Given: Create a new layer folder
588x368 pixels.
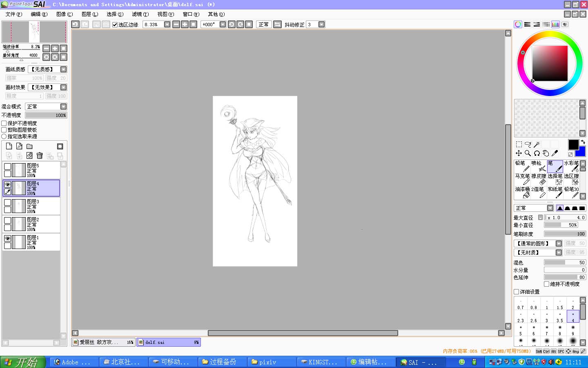Looking at the screenshot, I should pyautogui.click(x=29, y=146).
